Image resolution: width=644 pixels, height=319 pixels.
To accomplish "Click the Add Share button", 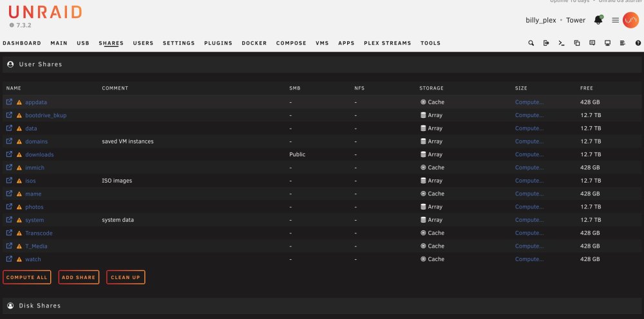I will pyautogui.click(x=79, y=277).
